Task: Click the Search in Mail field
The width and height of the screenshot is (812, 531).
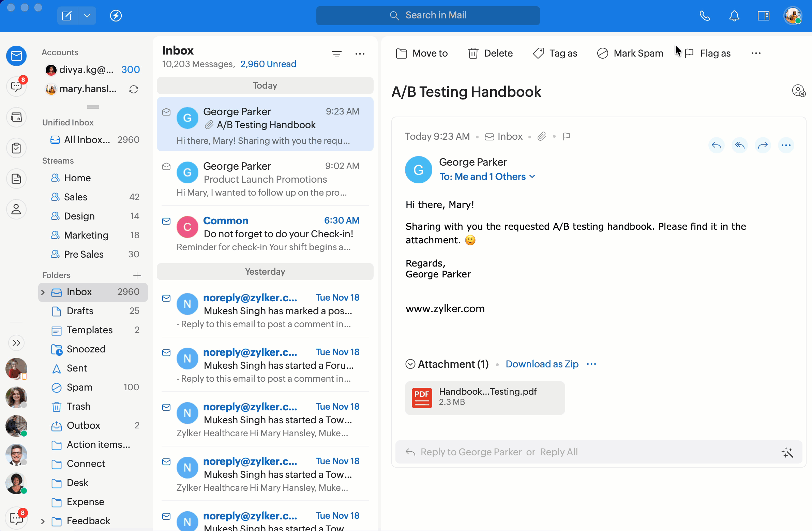Action: pyautogui.click(x=427, y=15)
